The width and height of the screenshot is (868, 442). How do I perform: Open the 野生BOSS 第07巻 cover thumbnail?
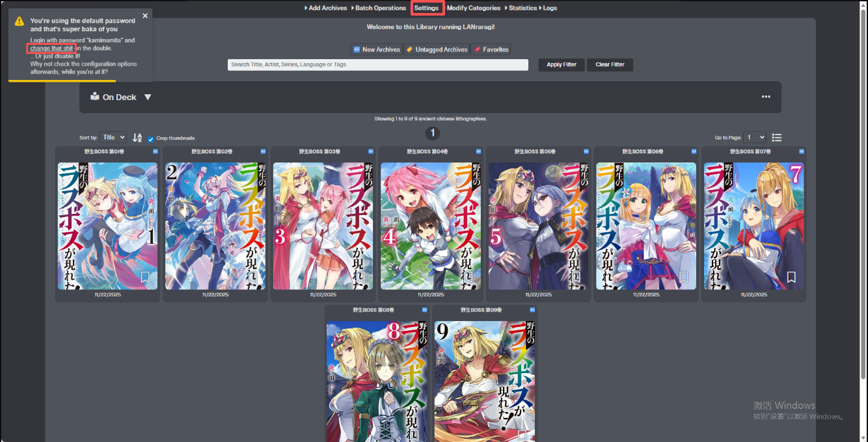click(x=753, y=226)
